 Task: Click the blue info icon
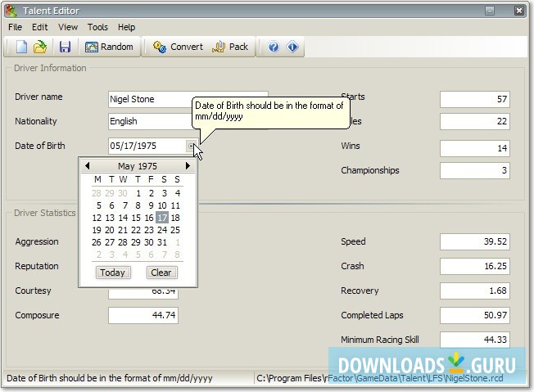pyautogui.click(x=292, y=47)
